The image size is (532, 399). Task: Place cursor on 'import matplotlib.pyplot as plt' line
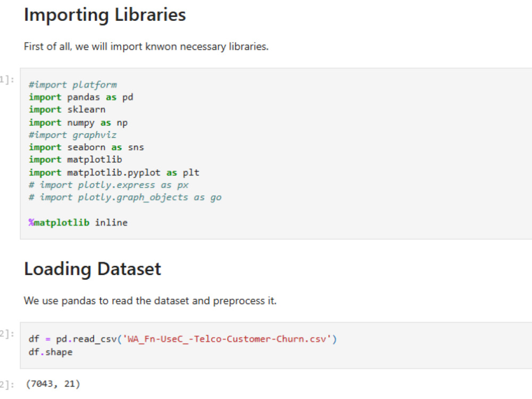pos(114,172)
